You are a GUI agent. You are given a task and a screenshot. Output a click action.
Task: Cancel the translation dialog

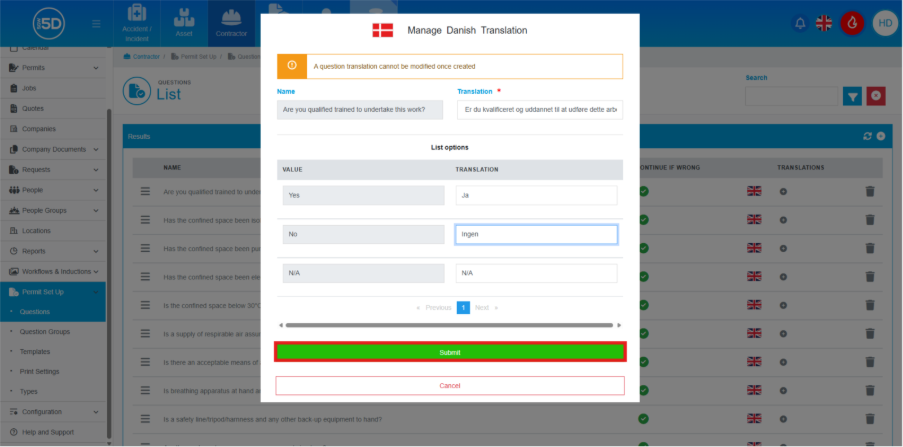click(x=450, y=385)
